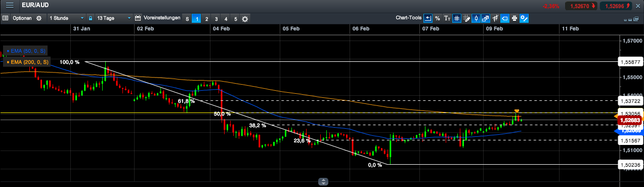Click the 0,0 % Fibonacci level label
644x187 pixels.
point(375,165)
